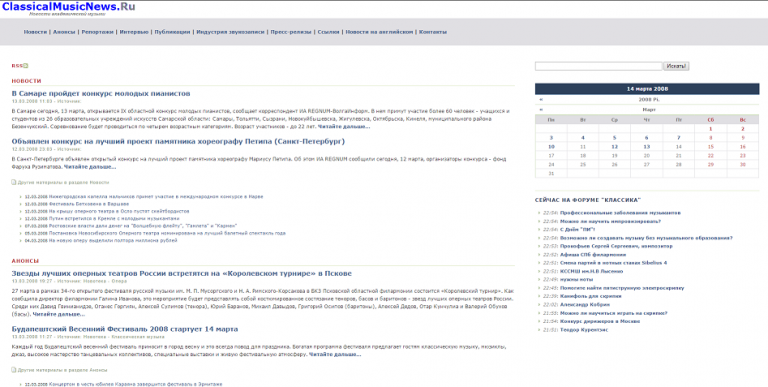Open the RSS feed icon
Screen dimensions: 768x387
[25, 66]
